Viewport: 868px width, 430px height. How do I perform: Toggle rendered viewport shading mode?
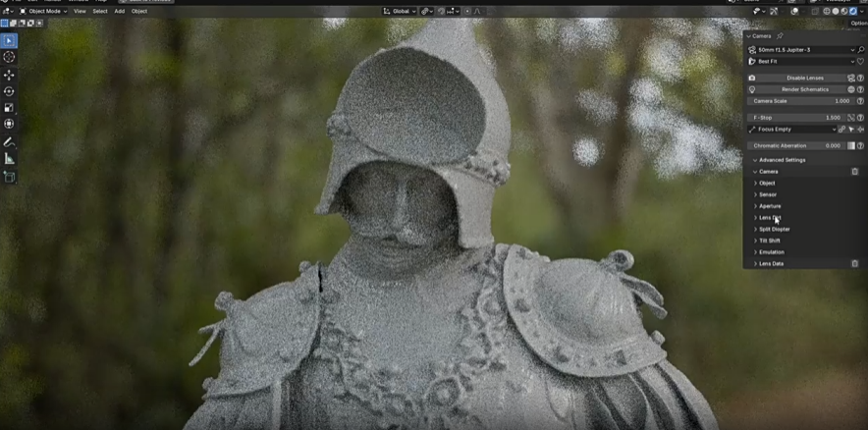(x=852, y=11)
